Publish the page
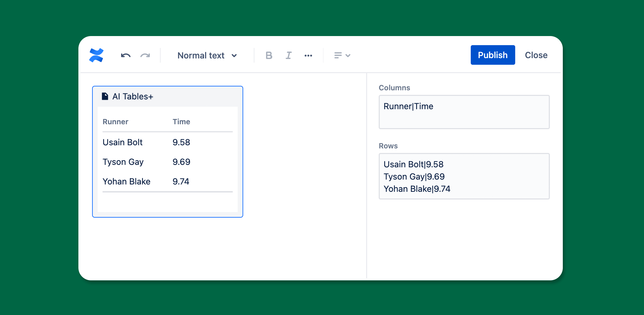This screenshot has width=644, height=315. click(492, 55)
